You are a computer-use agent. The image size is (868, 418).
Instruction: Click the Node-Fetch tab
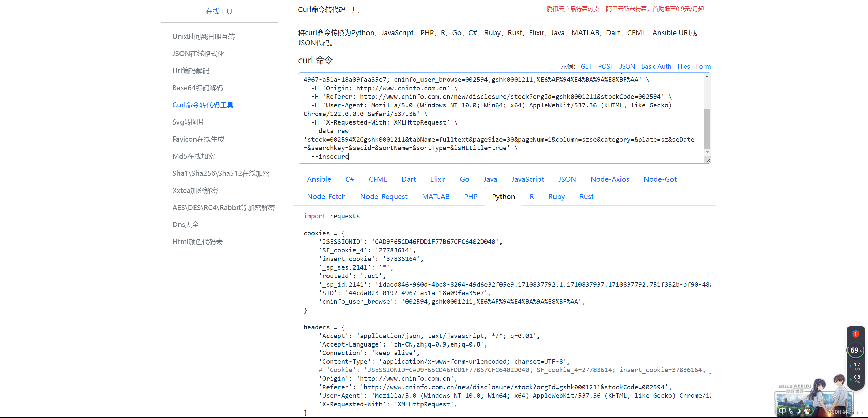click(328, 197)
